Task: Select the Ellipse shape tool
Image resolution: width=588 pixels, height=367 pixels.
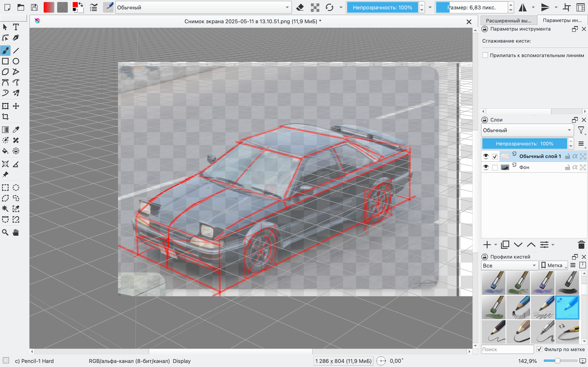Action: (x=16, y=61)
